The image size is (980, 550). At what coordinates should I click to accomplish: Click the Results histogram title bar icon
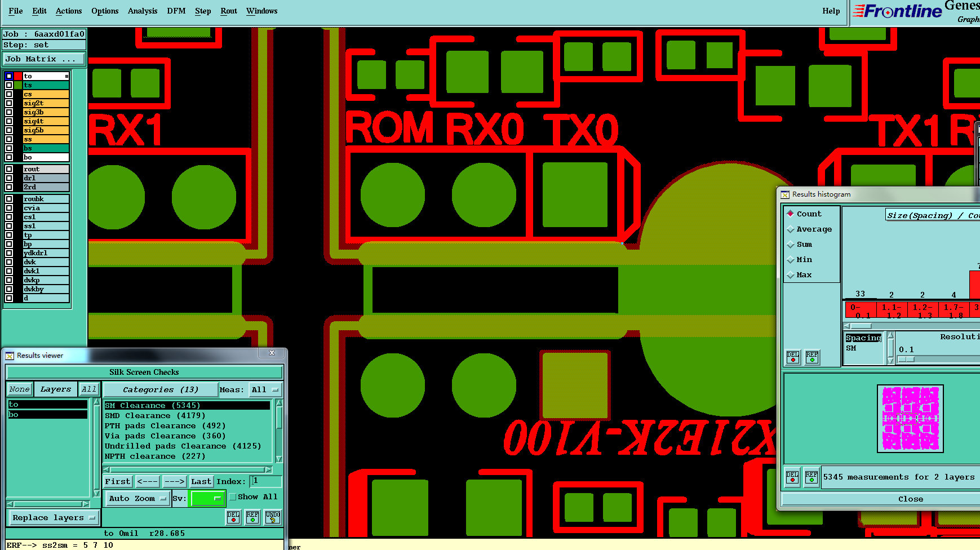tap(785, 194)
